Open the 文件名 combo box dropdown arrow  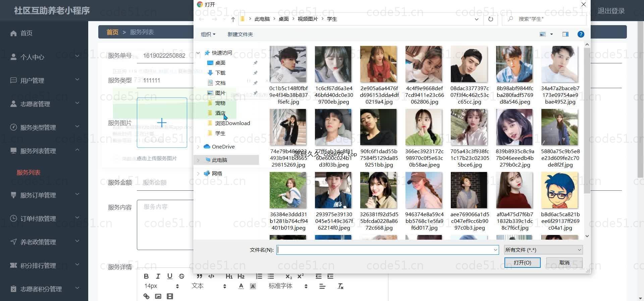(495, 250)
